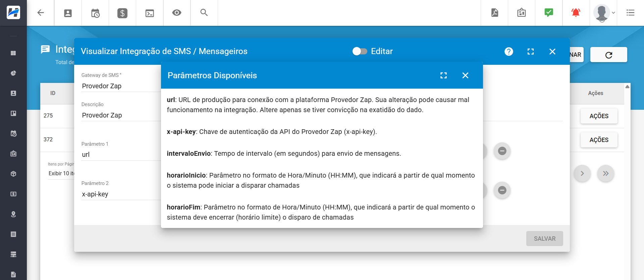Screen dimensions: 644x280
Task: Open sidebar map pin location icon
Action: (13, 214)
